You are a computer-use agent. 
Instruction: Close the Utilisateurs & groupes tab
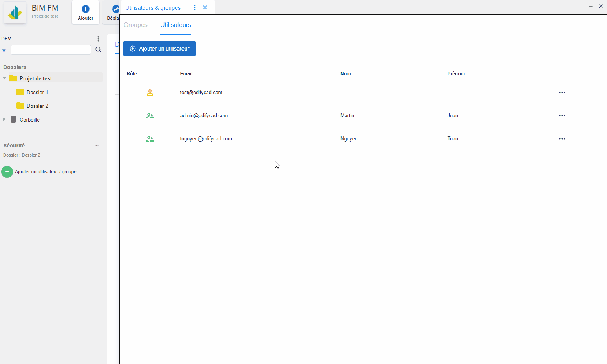point(205,8)
